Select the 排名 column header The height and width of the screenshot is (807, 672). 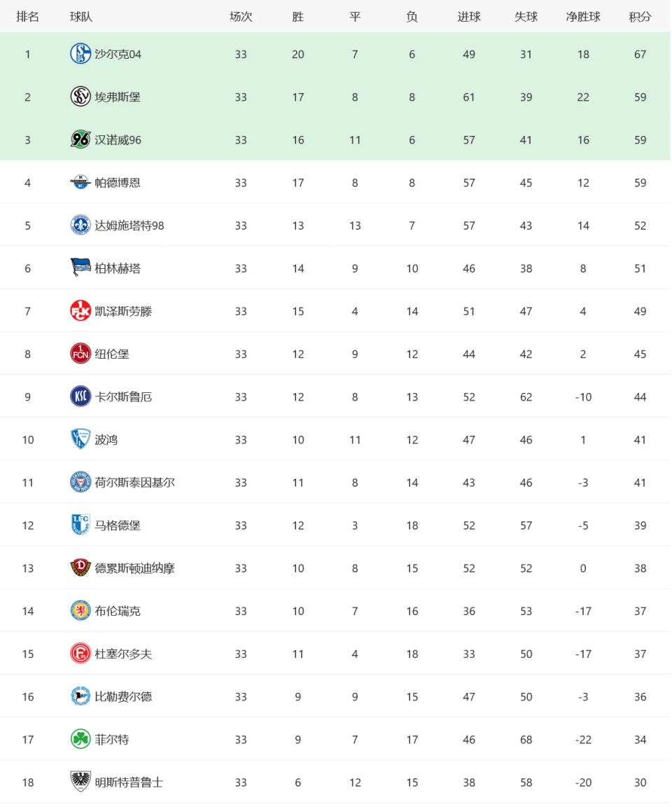point(28,17)
